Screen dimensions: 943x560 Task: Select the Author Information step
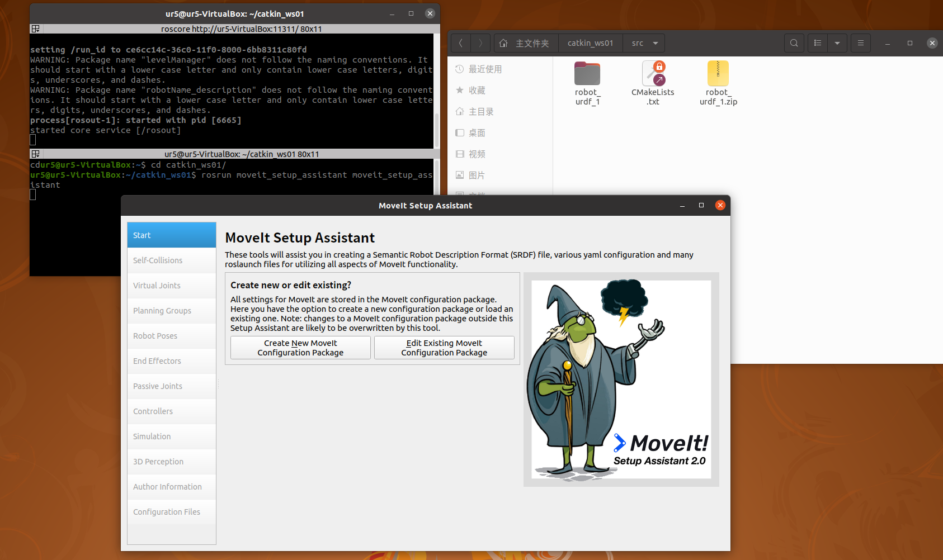click(172, 487)
